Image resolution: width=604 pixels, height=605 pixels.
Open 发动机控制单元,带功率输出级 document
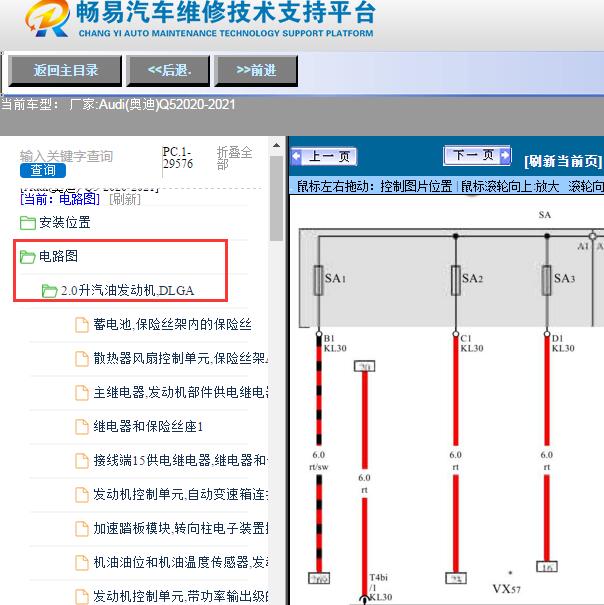coord(181,596)
